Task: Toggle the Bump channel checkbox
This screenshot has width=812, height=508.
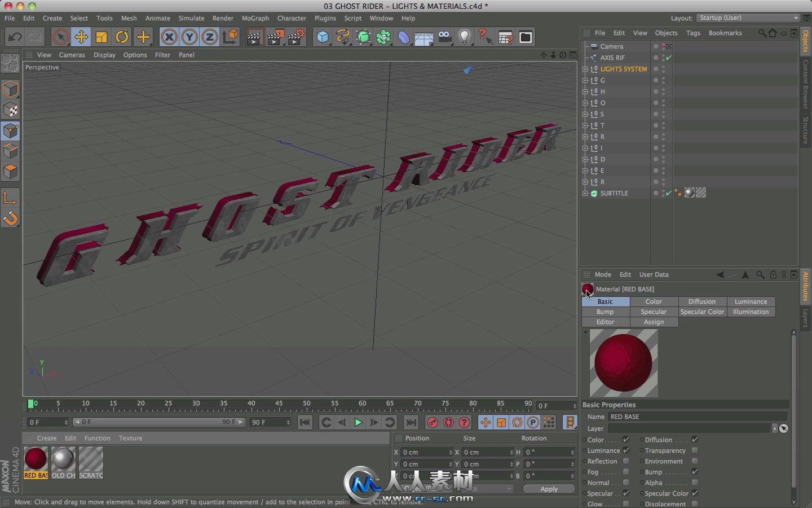Action: (695, 472)
